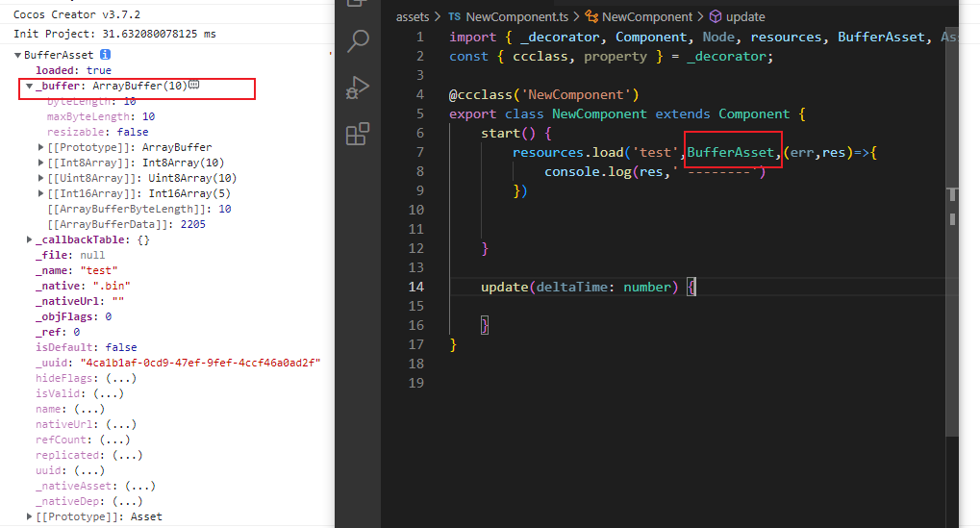Click BufferAsset in the resources.load call
Image resolution: width=980 pixels, height=528 pixels.
731,153
